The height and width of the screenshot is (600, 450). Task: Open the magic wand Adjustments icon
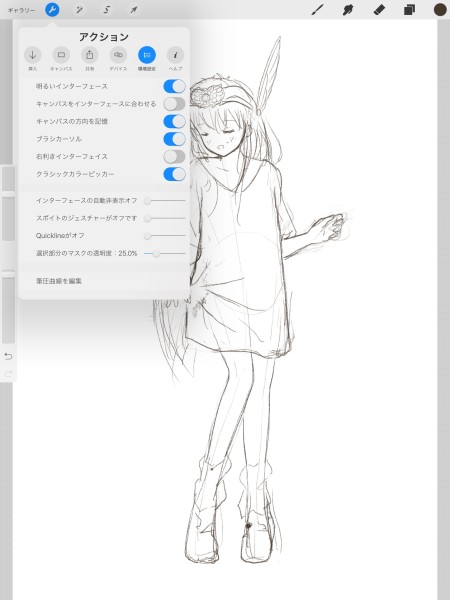pos(79,10)
